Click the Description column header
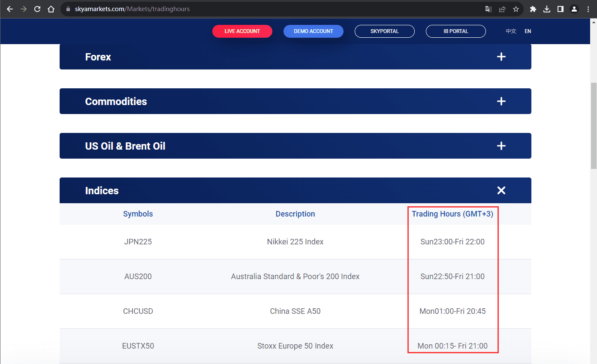597x364 pixels. click(x=295, y=214)
